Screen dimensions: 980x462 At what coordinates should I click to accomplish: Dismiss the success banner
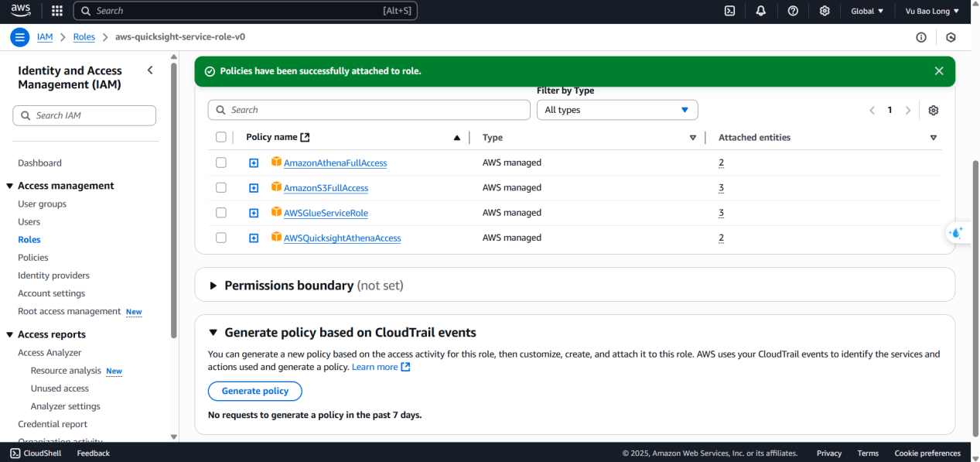(939, 71)
